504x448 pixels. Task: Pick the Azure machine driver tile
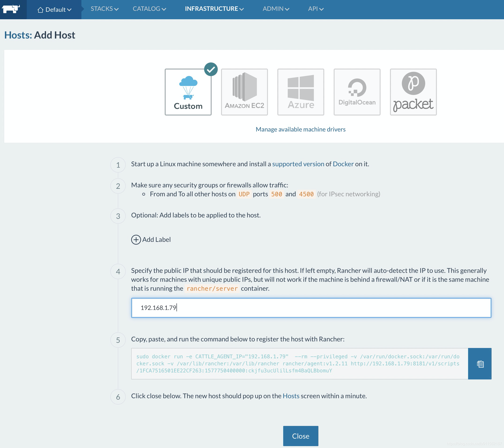(300, 92)
